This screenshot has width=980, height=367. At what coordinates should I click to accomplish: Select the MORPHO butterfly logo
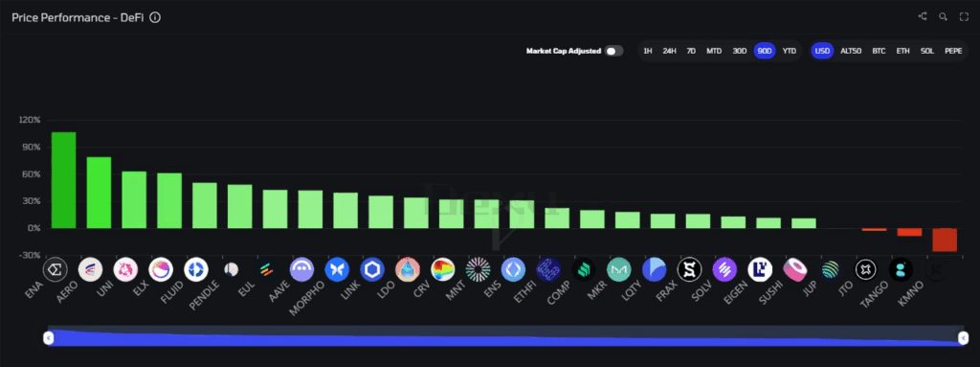(337, 269)
